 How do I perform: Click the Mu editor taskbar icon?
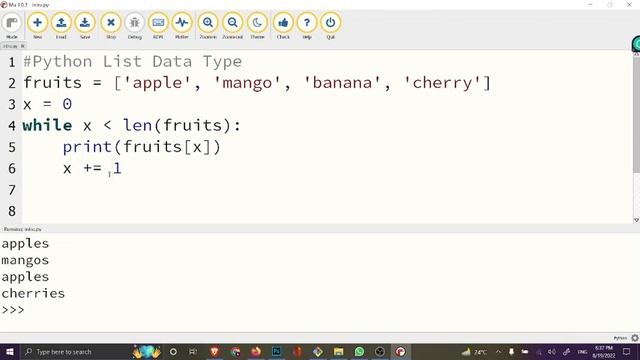[400, 352]
